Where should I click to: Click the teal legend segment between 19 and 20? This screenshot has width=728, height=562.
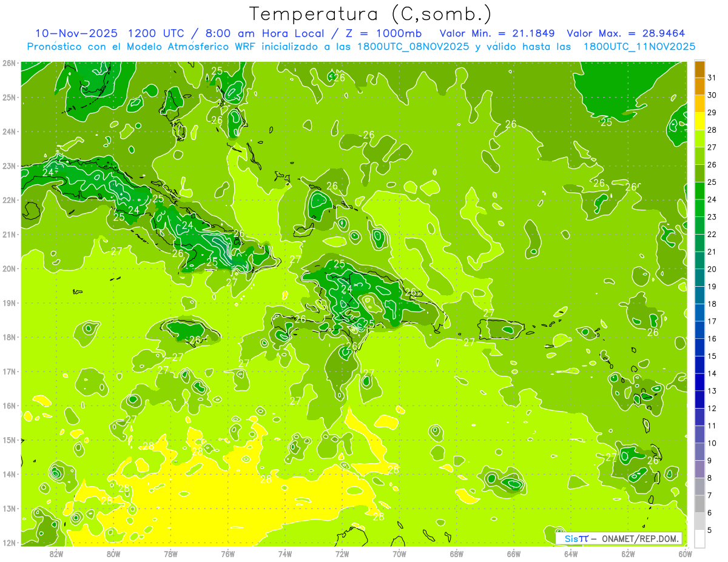(699, 278)
